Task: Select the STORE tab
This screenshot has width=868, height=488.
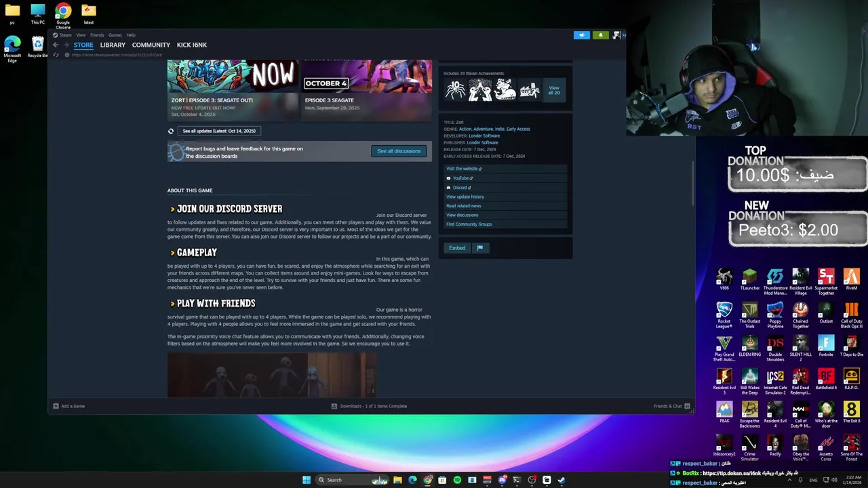Action: click(x=83, y=45)
